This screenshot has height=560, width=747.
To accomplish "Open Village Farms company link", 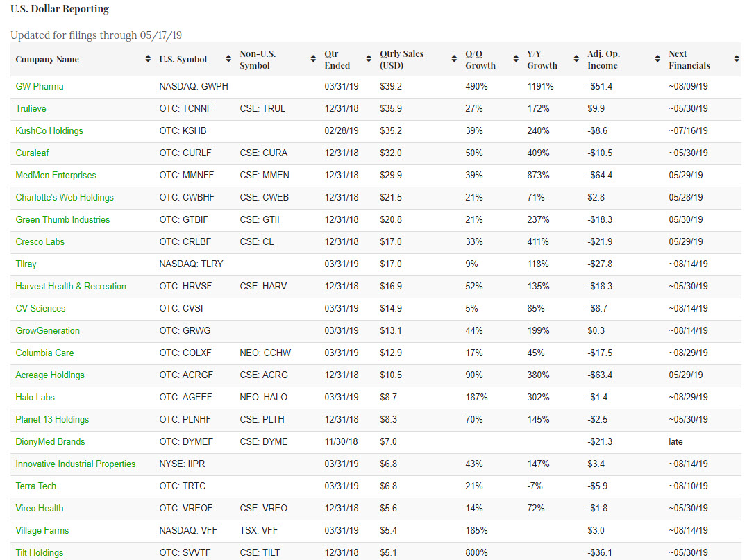I will point(42,531).
